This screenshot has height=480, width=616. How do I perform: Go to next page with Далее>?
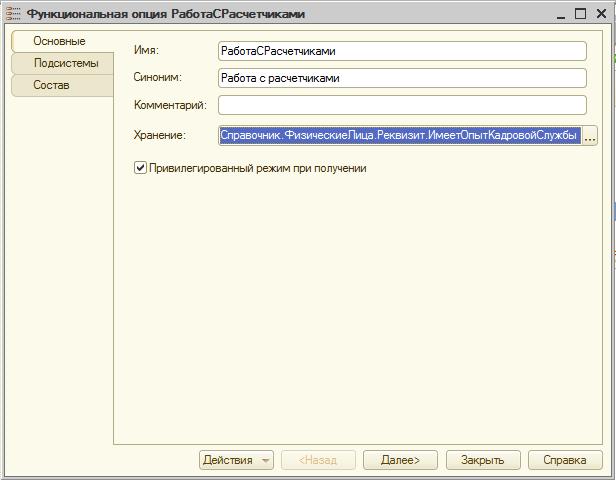point(400,460)
